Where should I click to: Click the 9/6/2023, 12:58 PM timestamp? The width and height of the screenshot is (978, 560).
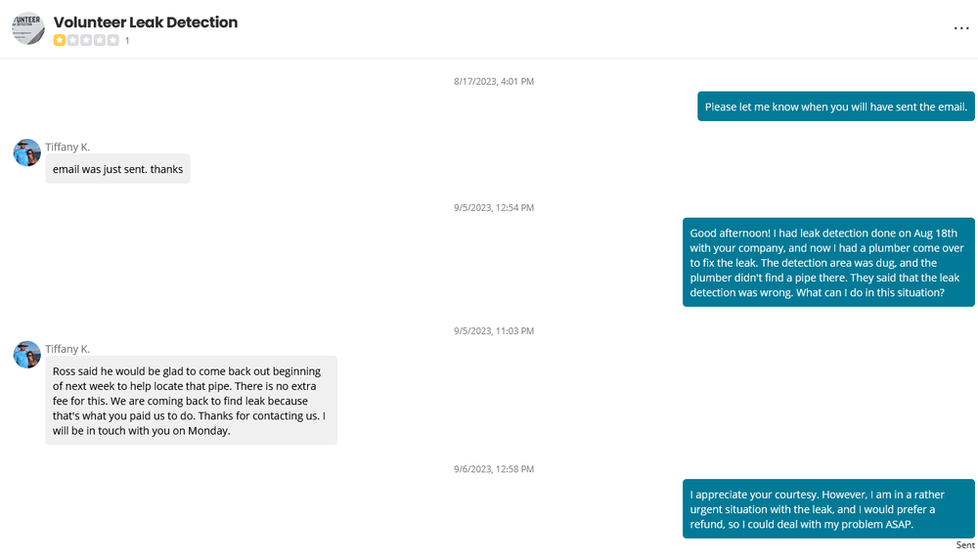(x=494, y=469)
